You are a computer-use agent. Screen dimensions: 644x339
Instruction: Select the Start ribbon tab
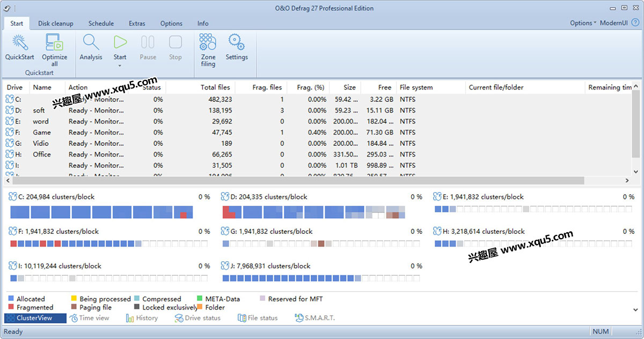tap(17, 24)
